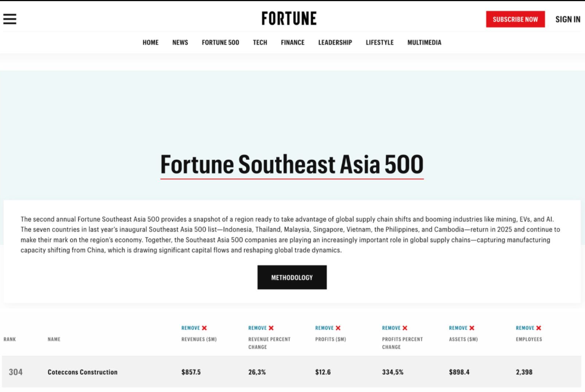585x392 pixels.
Task: Navigate to the Leadership section
Action: coord(335,43)
